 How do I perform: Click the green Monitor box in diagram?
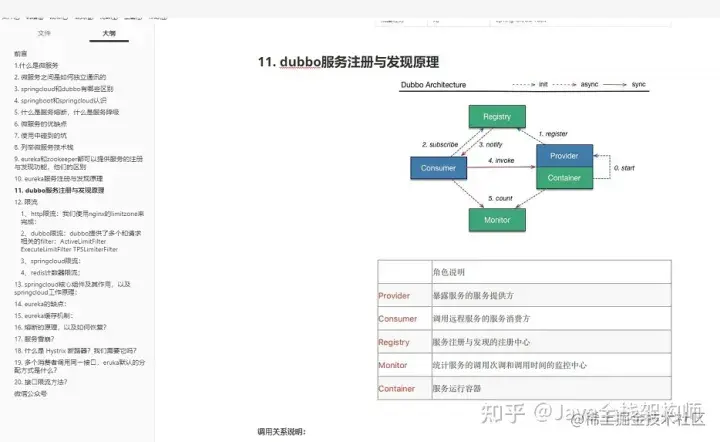coord(497,220)
